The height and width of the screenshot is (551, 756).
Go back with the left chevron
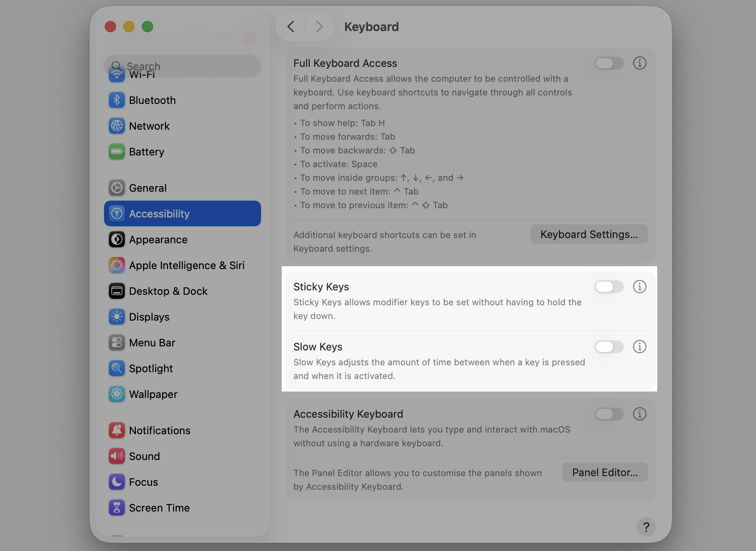[x=291, y=27]
